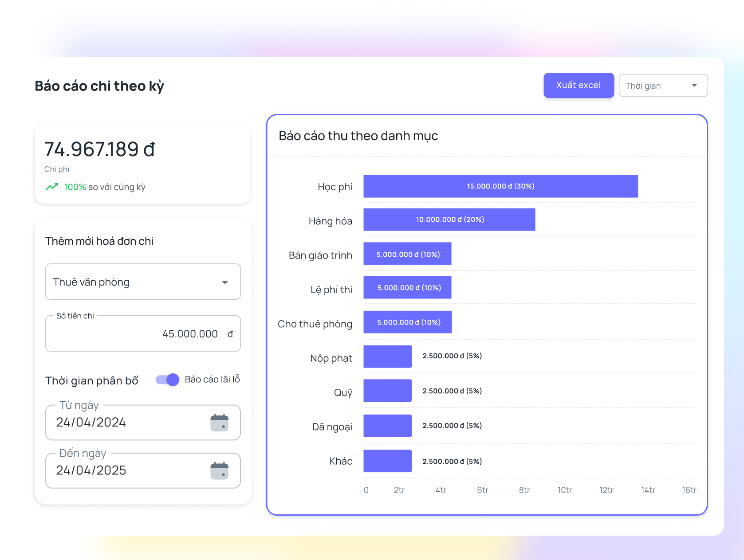The height and width of the screenshot is (560, 744).
Task: Click the Nộp phạt chart bar
Action: click(x=387, y=356)
